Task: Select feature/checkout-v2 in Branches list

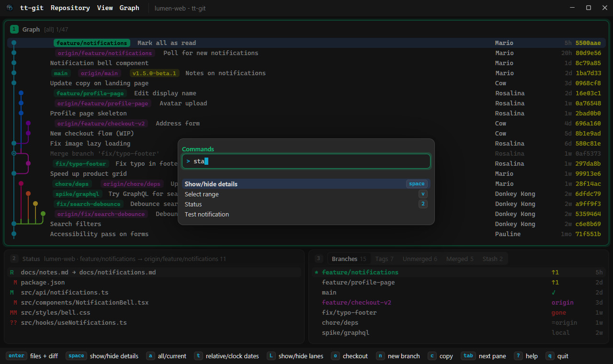Action: click(459, 303)
